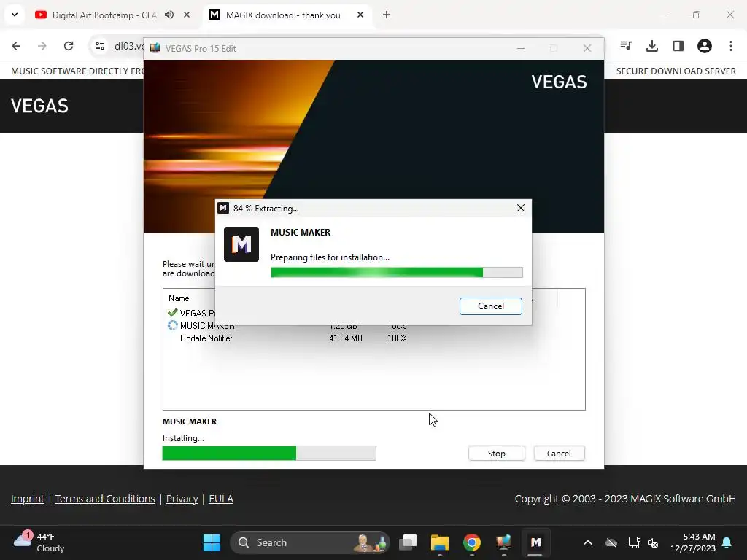747x560 pixels.
Task: Stop the VEGAS installation
Action: 496,454
